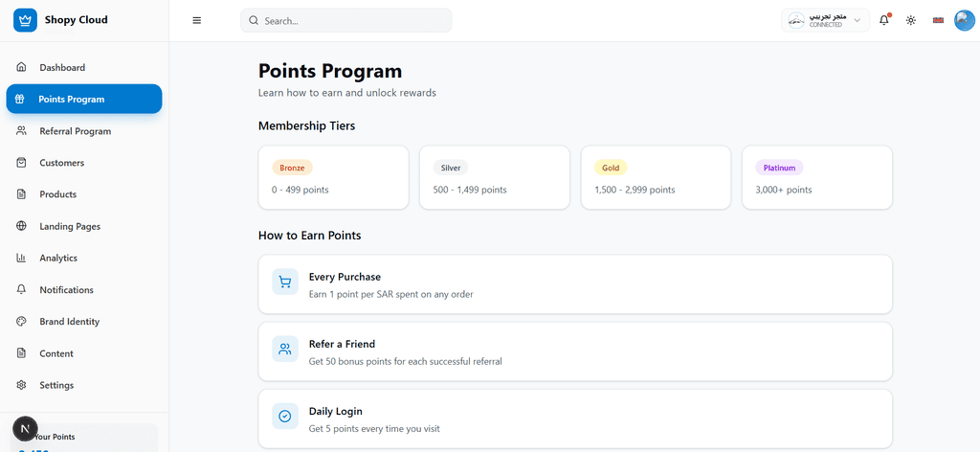Click the Search input field

pos(345,20)
